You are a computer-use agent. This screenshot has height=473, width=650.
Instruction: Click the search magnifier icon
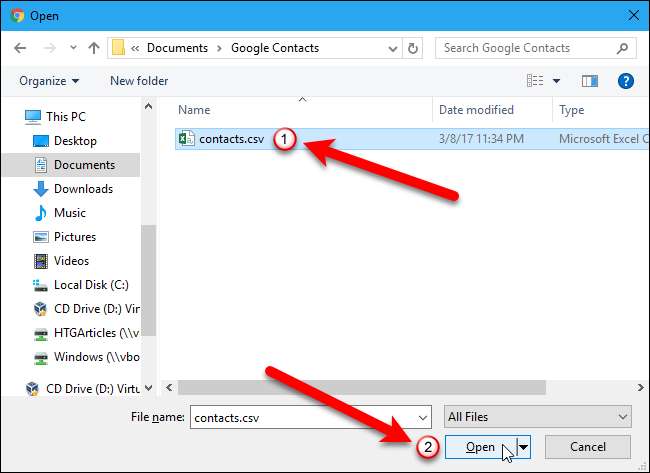[x=622, y=49]
